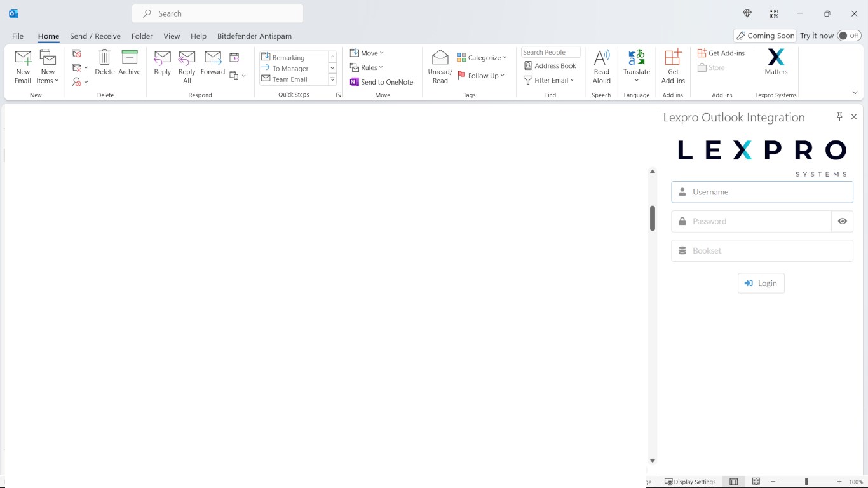Viewport: 868px width, 488px height.
Task: Select the Bemarking quick step
Action: (x=294, y=57)
